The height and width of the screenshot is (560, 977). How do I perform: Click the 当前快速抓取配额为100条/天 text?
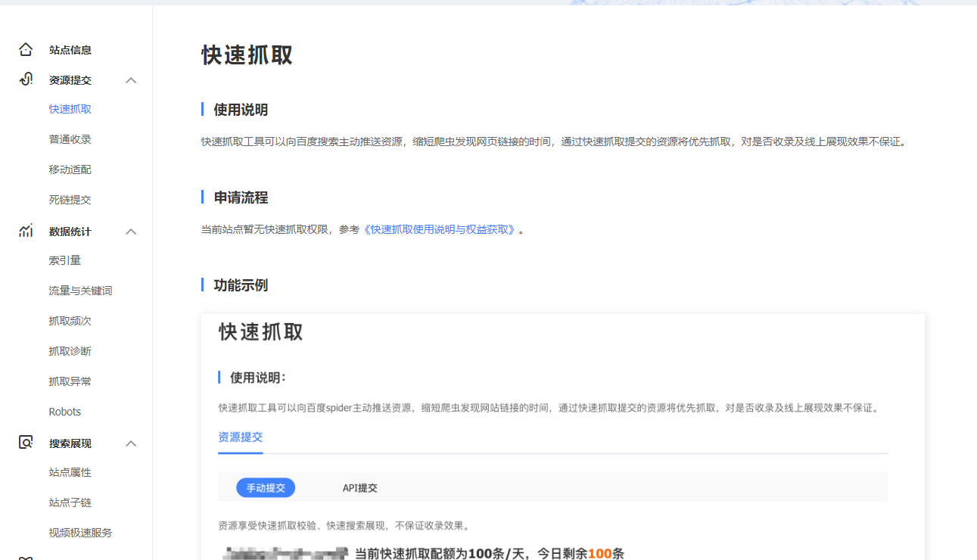(443, 554)
